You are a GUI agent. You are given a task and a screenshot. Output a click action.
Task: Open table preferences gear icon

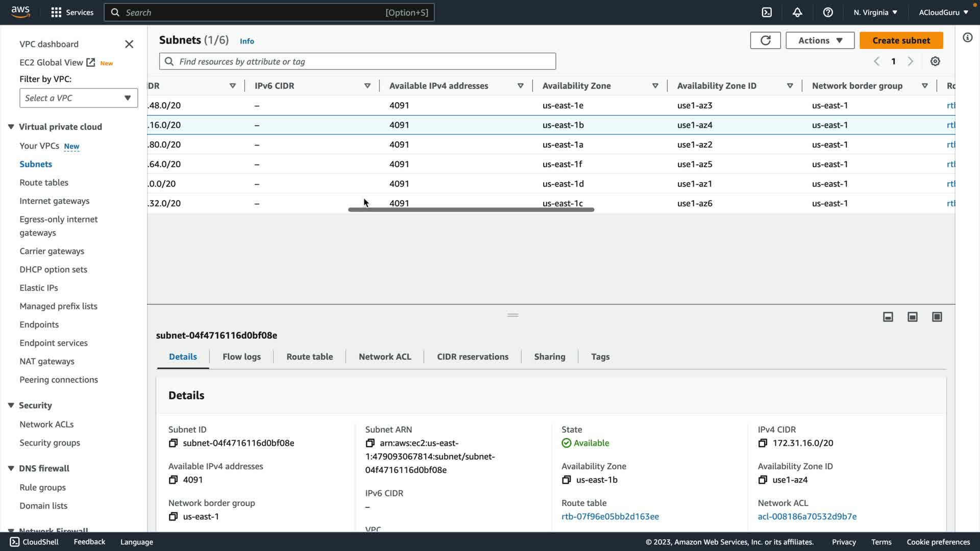935,61
